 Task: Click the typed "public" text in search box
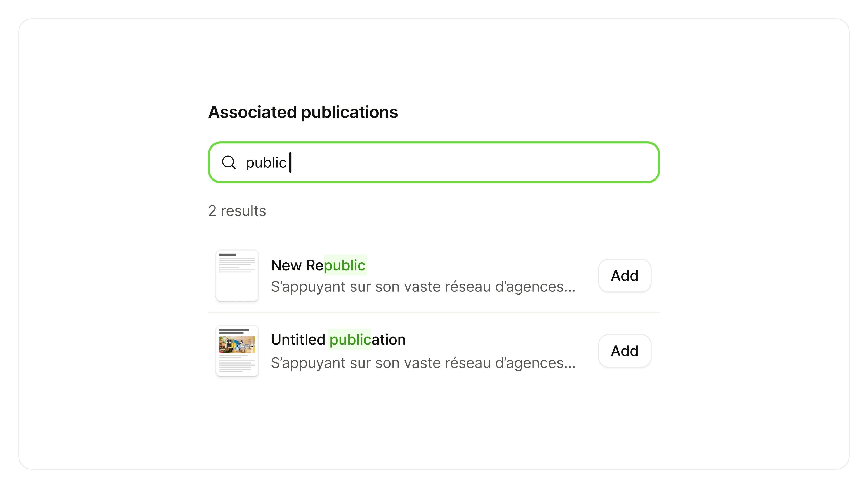266,163
